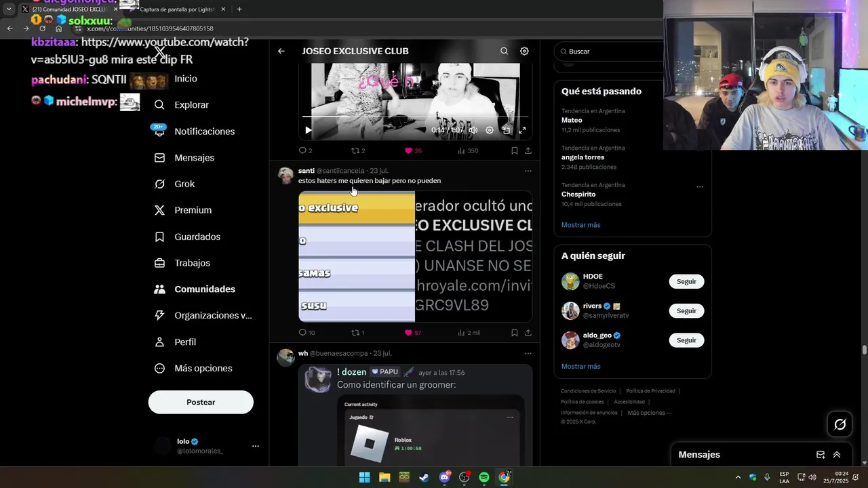
Task: Open Notificaciones in the sidebar
Action: click(x=195, y=131)
